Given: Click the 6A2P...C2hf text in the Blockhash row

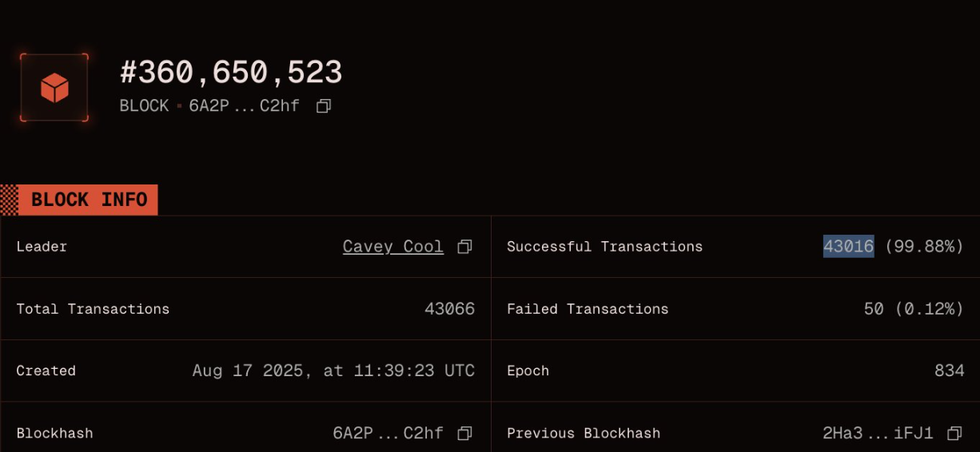Looking at the screenshot, I should coord(388,433).
